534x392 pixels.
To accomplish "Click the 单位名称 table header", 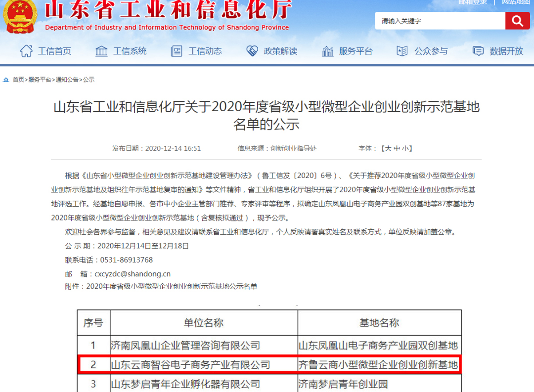I will [x=204, y=322].
